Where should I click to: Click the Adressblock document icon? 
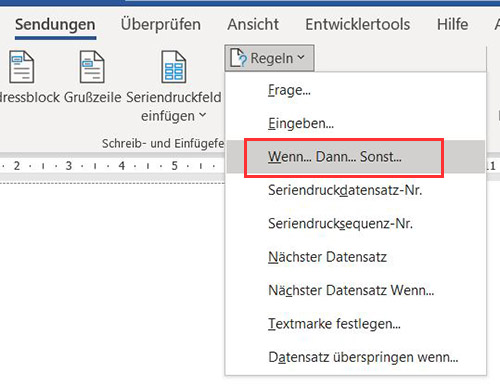[x=22, y=67]
